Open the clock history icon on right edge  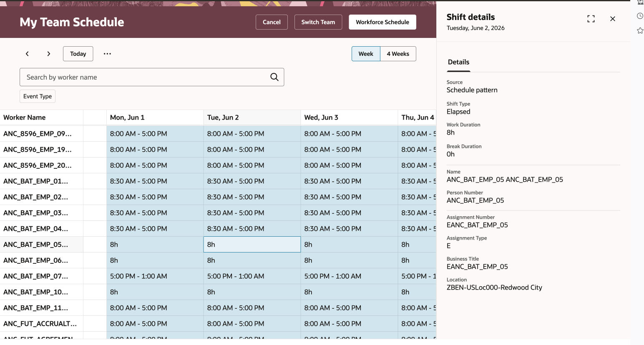point(640,16)
